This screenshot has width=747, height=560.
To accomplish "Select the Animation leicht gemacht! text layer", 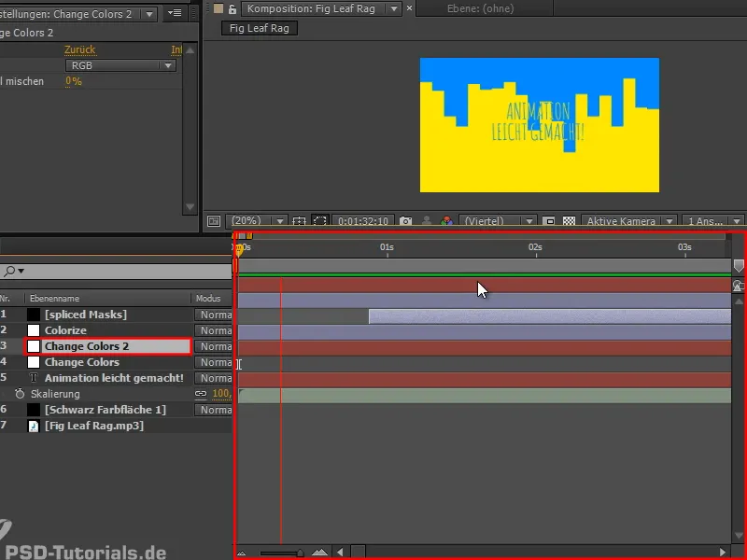I will coord(114,378).
